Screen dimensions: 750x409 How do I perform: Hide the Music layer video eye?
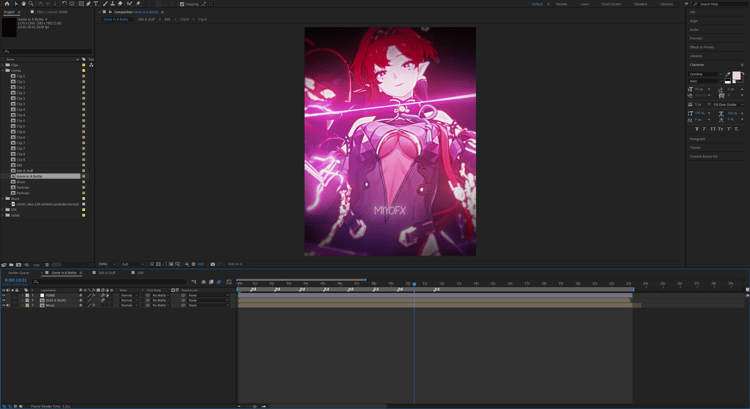(x=3, y=305)
